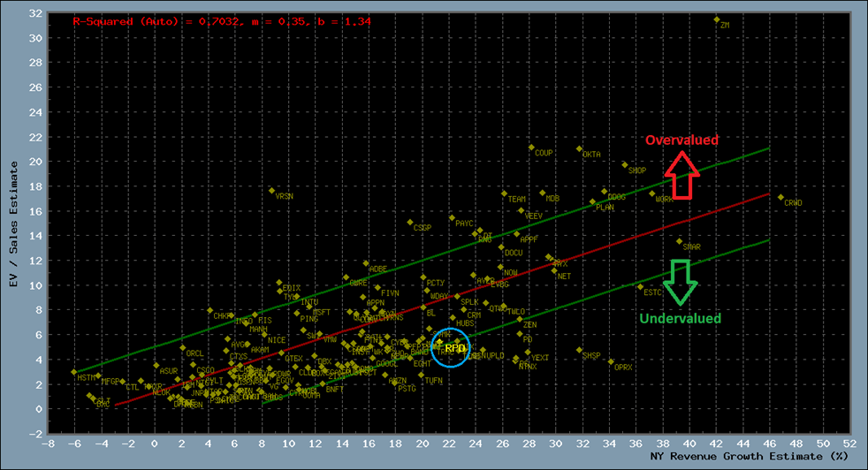Select the DDOG label
868x470 pixels.
coord(617,197)
